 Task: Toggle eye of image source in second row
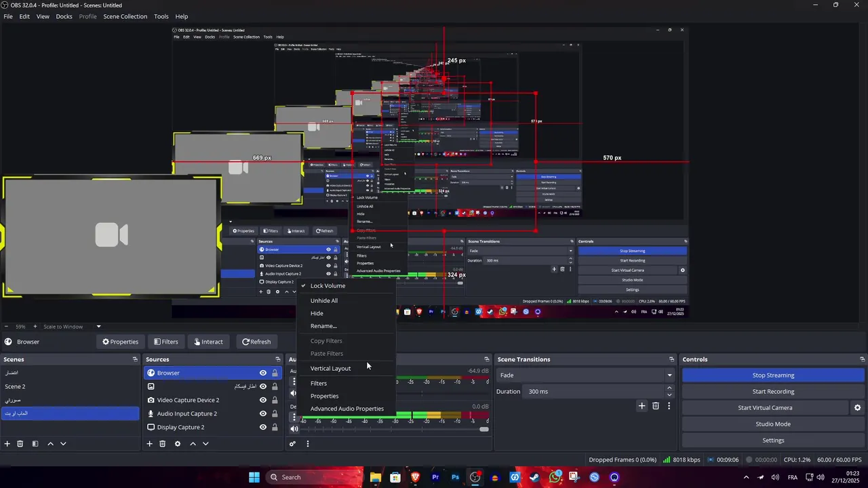(263, 386)
